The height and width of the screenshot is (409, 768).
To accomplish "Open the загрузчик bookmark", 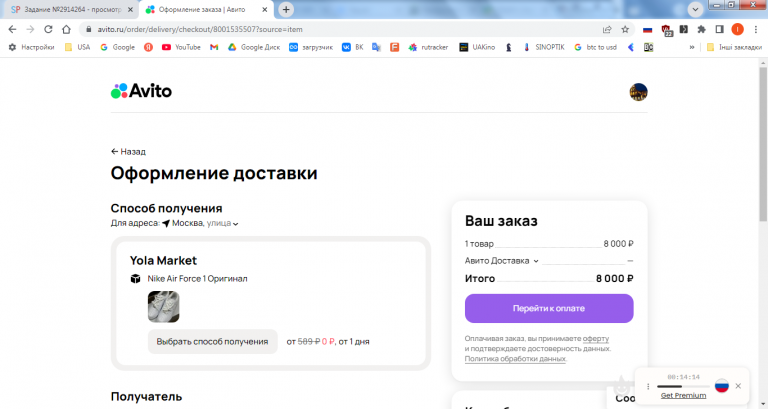I will point(311,47).
